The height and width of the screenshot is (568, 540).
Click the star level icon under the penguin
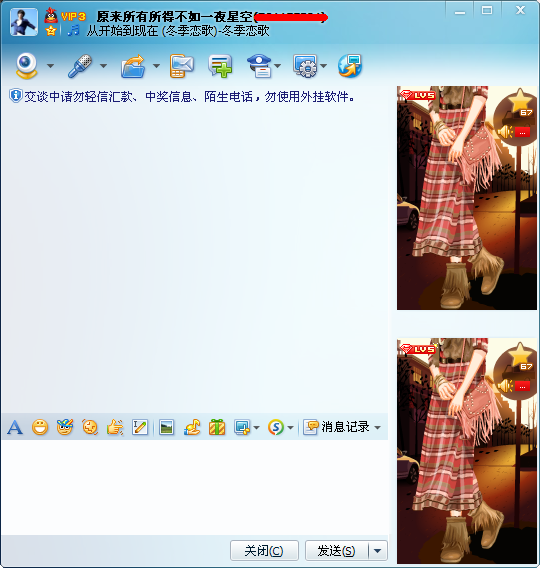click(x=51, y=31)
